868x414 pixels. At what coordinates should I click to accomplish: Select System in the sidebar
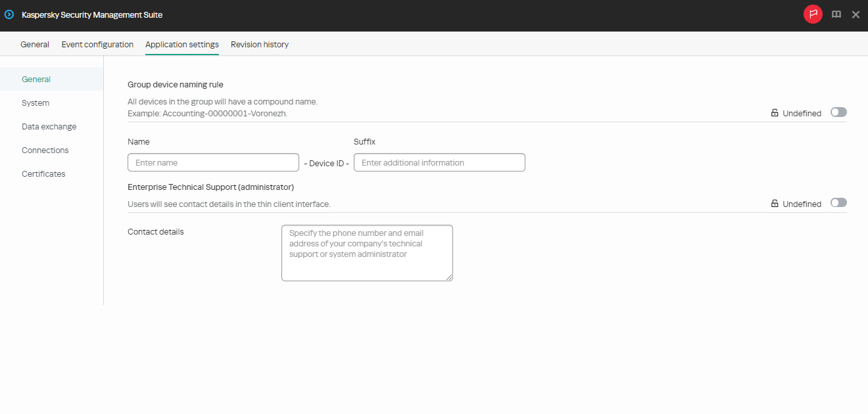coord(35,103)
